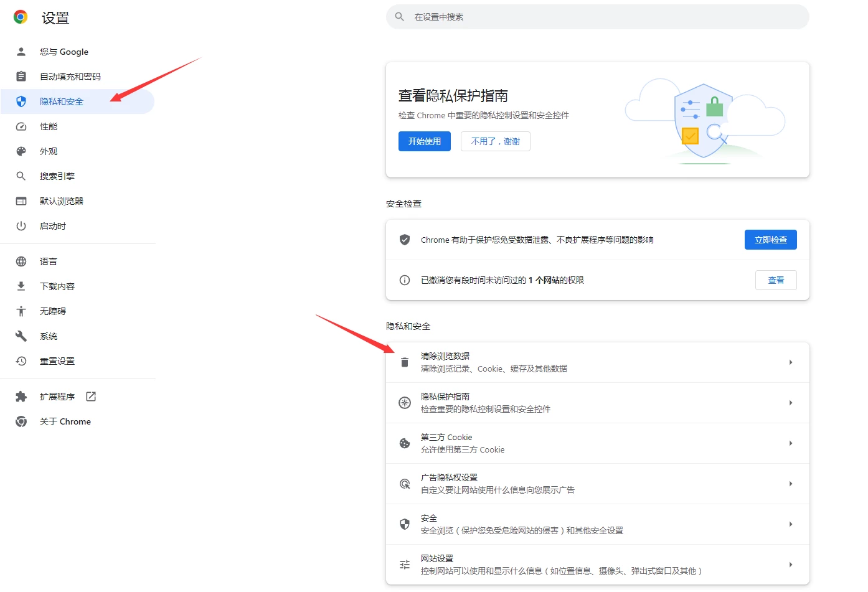Open the 您与 Google settings section
The width and height of the screenshot is (868, 592).
tap(77, 52)
